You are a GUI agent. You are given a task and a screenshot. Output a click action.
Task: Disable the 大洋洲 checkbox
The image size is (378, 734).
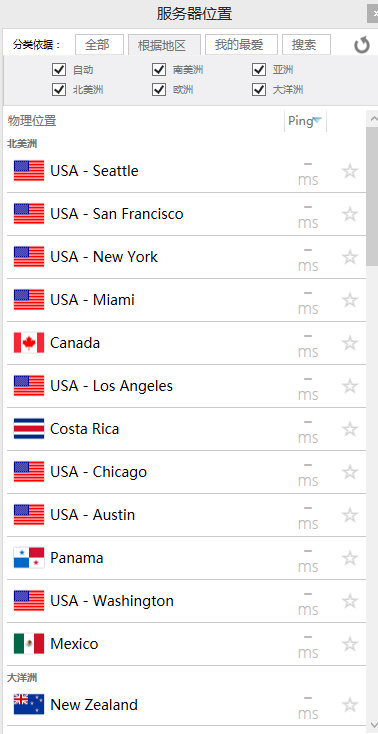click(x=259, y=89)
